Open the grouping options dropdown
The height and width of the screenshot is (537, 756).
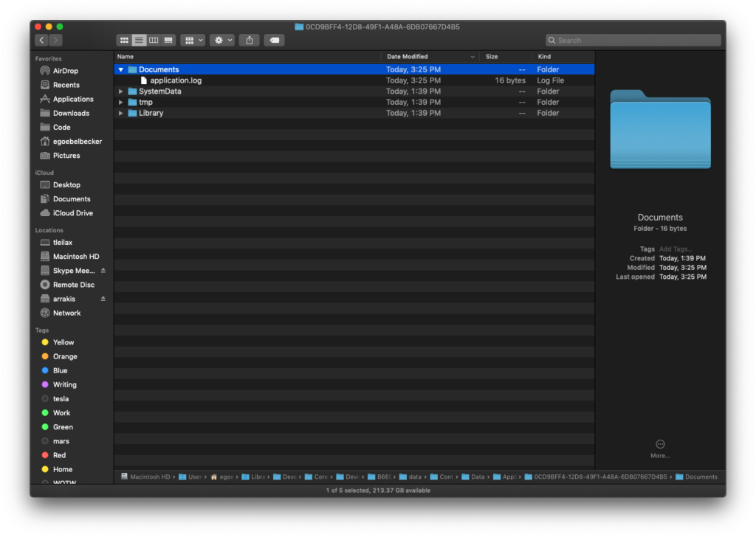click(x=193, y=40)
